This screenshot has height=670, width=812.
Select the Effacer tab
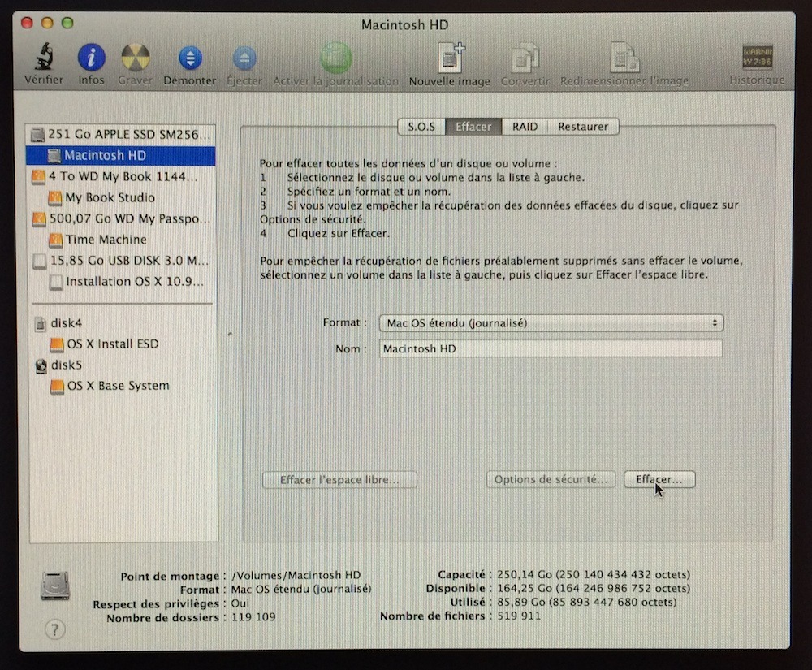coord(473,127)
